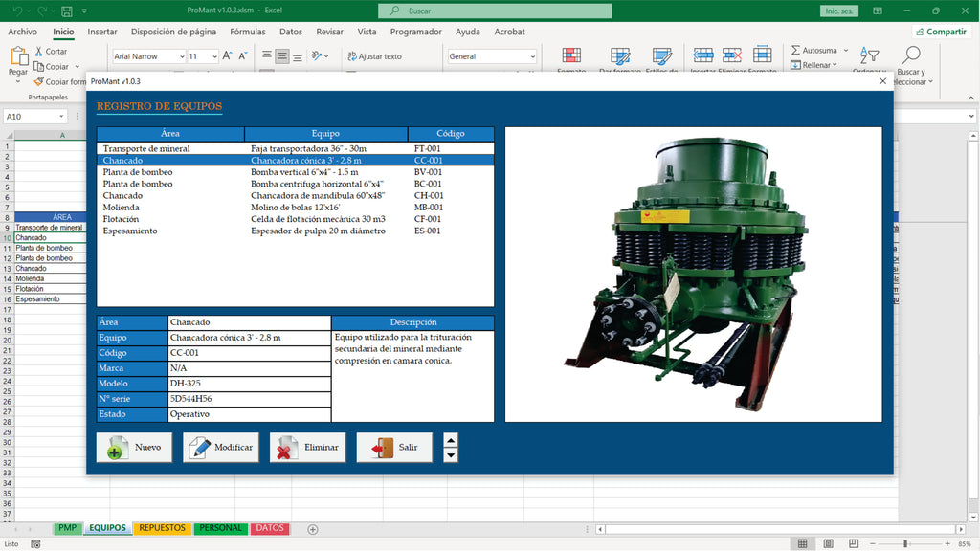Screen dimensions: 980x551
Task: Click spin button up arrow
Action: coord(451,440)
